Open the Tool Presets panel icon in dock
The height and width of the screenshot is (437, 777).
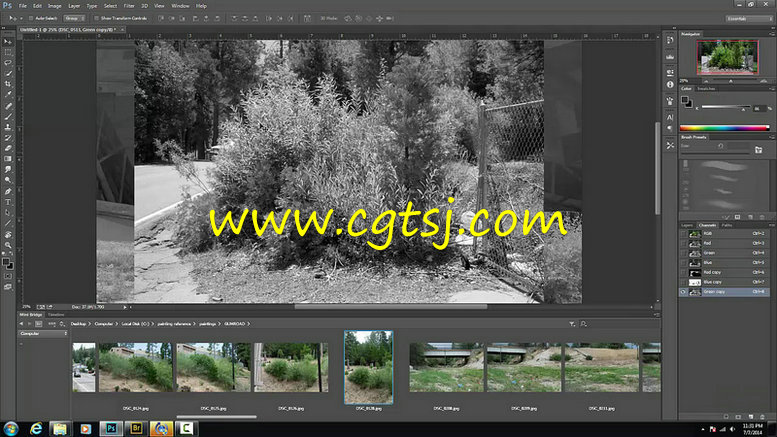(670, 145)
